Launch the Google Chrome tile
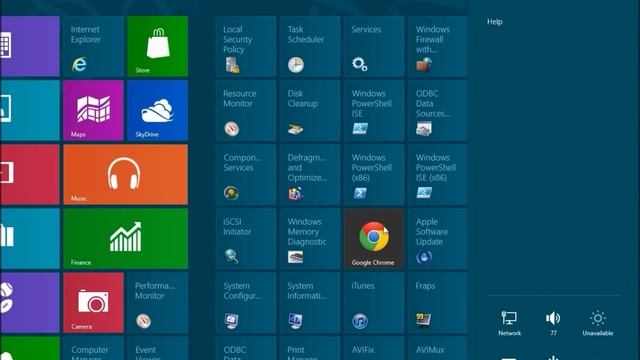The height and width of the screenshot is (360, 640). pyautogui.click(x=374, y=238)
